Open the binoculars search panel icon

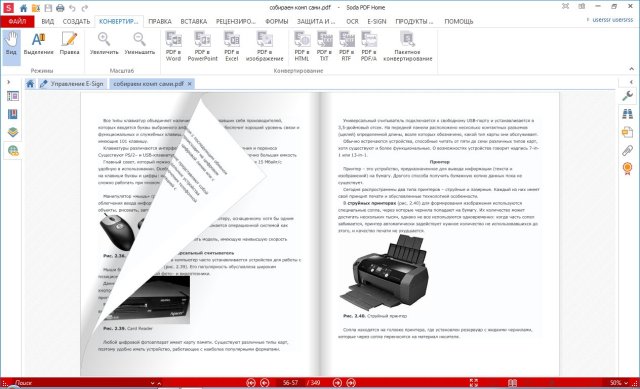coord(627,114)
